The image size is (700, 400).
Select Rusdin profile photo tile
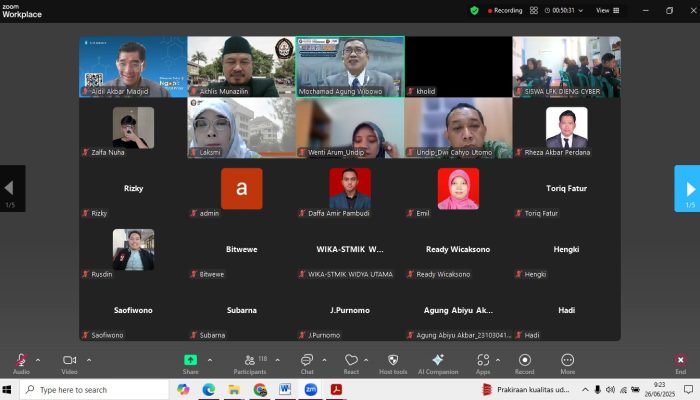coord(133,250)
